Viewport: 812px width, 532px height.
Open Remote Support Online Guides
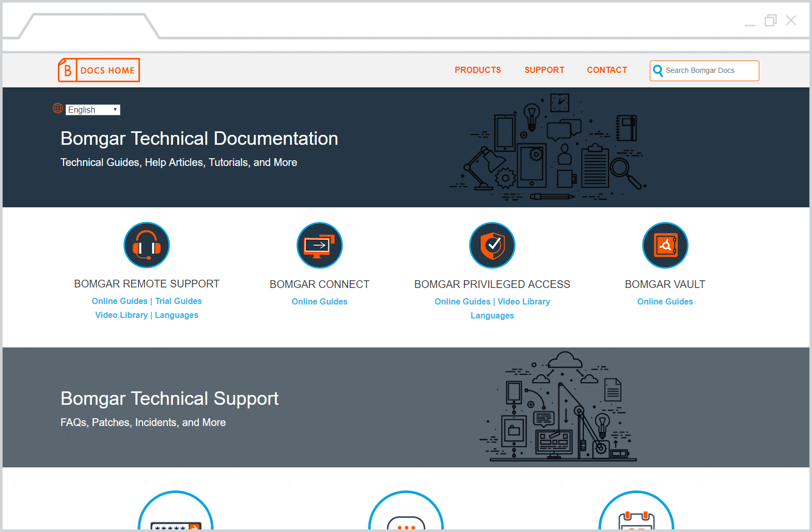coord(120,301)
